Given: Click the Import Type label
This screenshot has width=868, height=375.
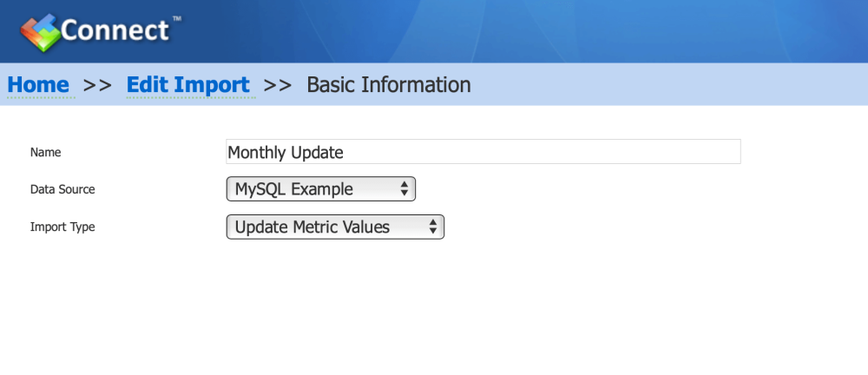Looking at the screenshot, I should click(62, 227).
